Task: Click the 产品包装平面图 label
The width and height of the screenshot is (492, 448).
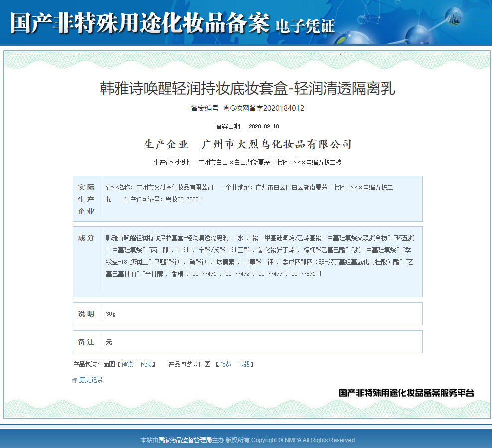Action: pos(94,364)
